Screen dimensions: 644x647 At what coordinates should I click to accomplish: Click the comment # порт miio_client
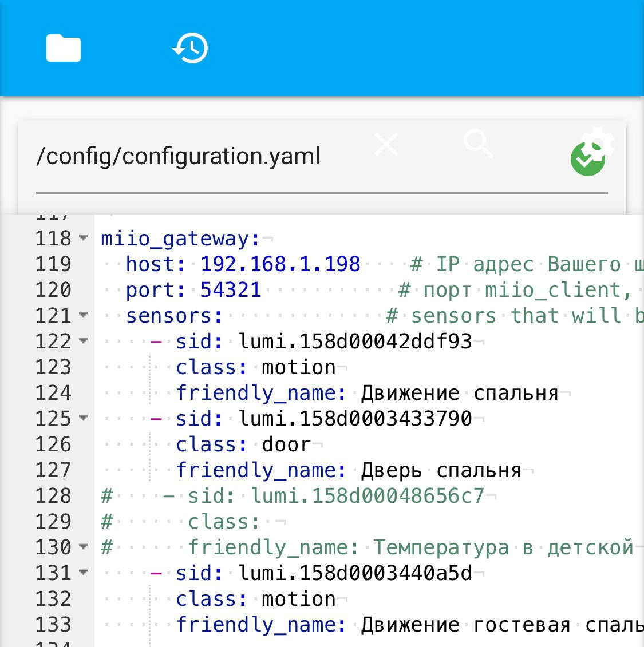[515, 290]
